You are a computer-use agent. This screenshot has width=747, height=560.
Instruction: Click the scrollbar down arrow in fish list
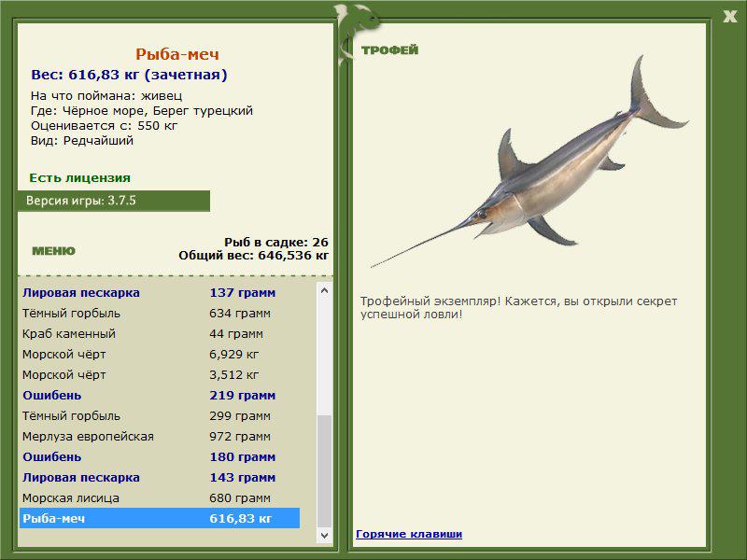324,535
